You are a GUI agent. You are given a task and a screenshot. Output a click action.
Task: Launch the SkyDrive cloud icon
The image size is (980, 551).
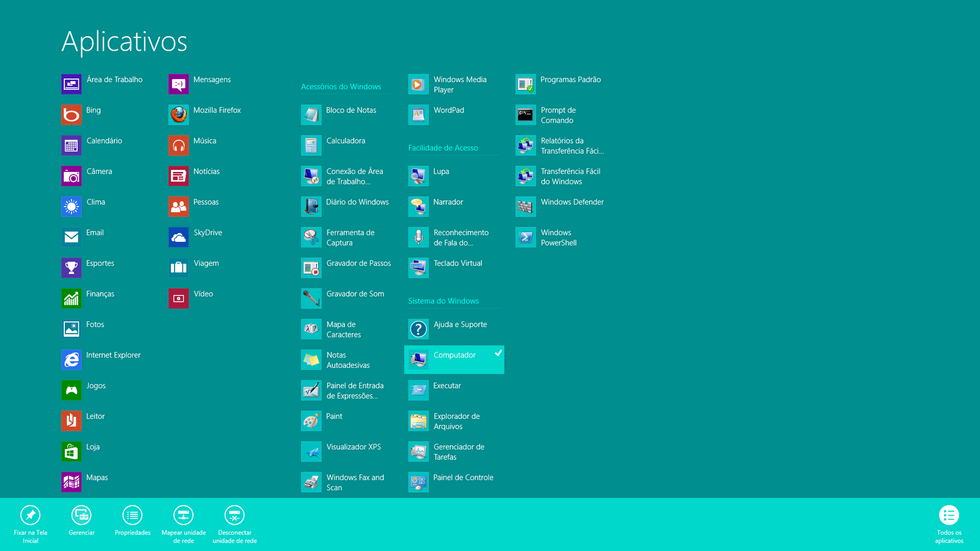tap(178, 237)
